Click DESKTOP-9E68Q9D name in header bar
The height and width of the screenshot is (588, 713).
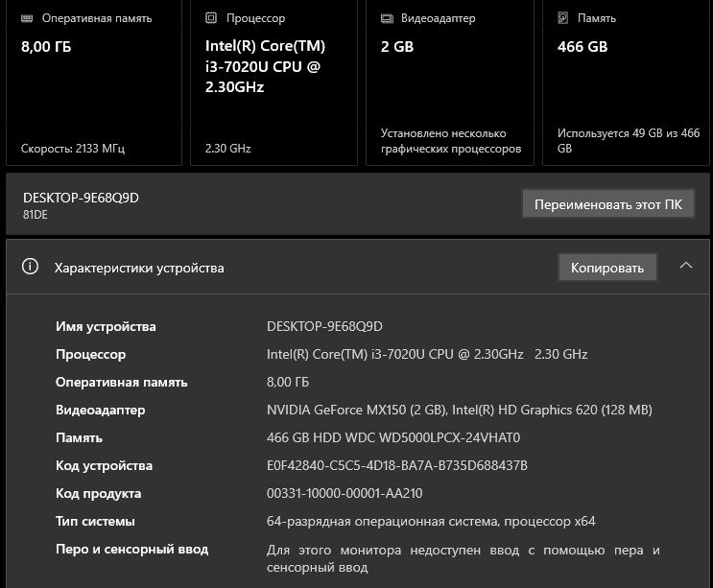[x=81, y=198]
